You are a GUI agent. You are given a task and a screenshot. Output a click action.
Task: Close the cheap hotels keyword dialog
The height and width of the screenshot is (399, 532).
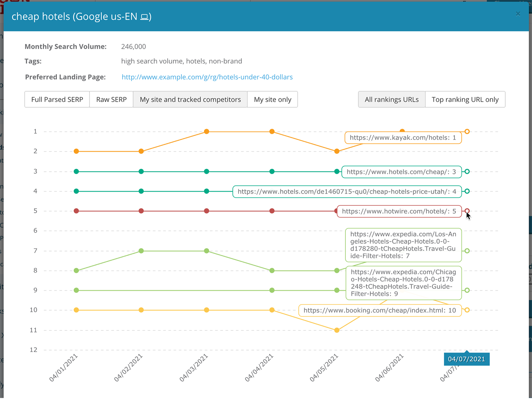click(518, 14)
